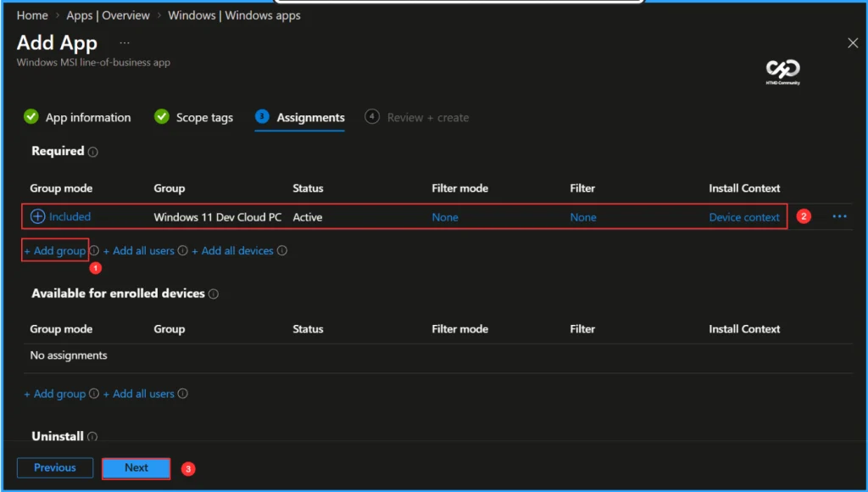Add group under Available for enrolled devices
Image resolution: width=868 pixels, height=492 pixels.
point(55,394)
